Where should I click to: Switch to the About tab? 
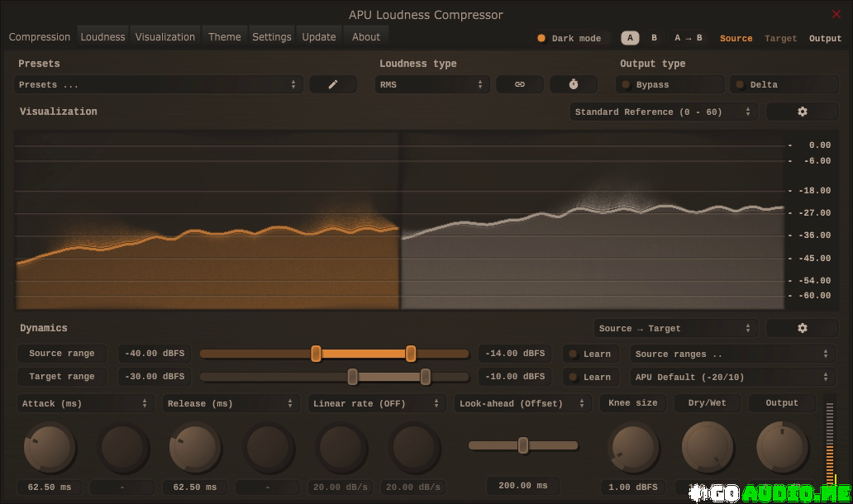365,37
